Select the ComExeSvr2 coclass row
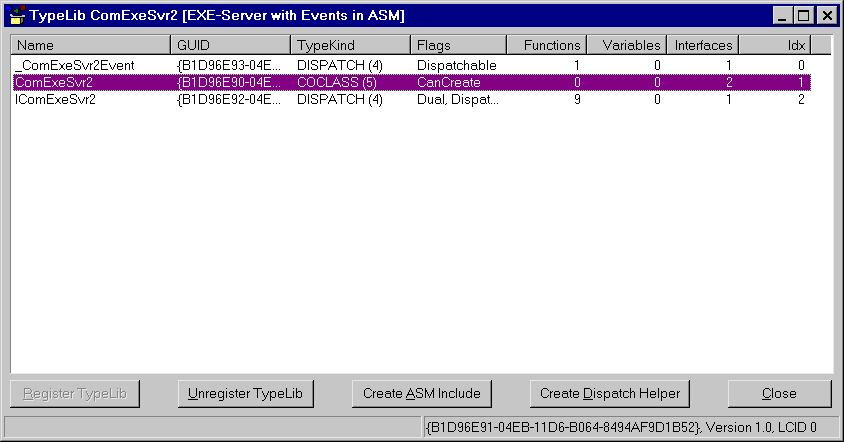The height and width of the screenshot is (442, 844). coord(412,82)
